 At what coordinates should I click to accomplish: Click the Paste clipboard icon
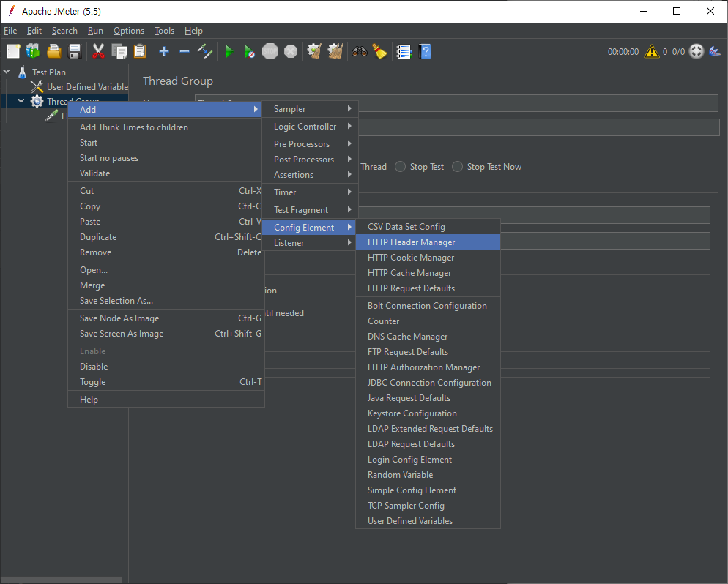140,51
